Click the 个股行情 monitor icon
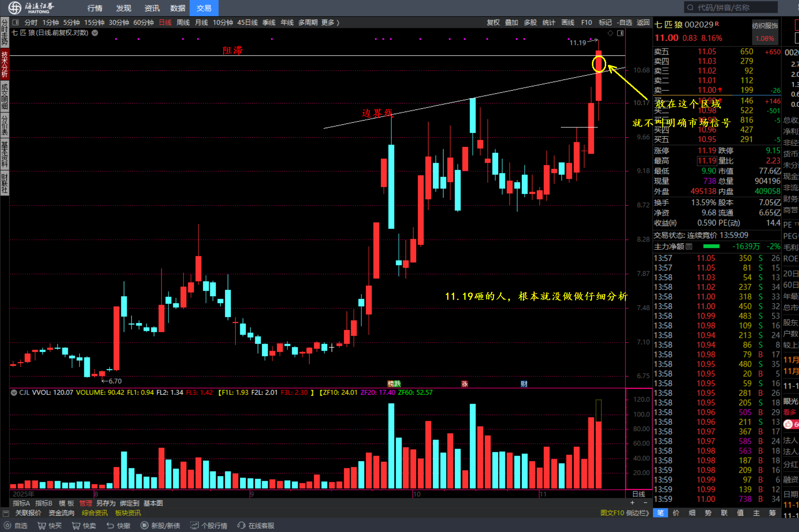 (194, 526)
